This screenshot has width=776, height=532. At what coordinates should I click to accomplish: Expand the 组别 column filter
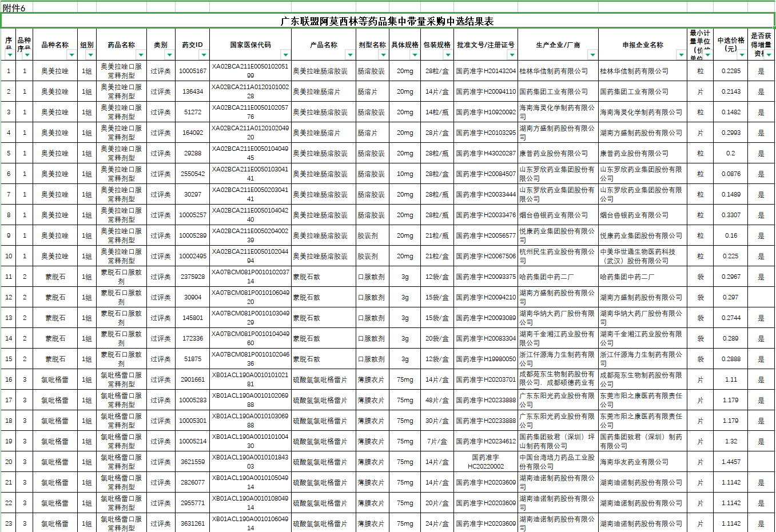pyautogui.click(x=90, y=55)
